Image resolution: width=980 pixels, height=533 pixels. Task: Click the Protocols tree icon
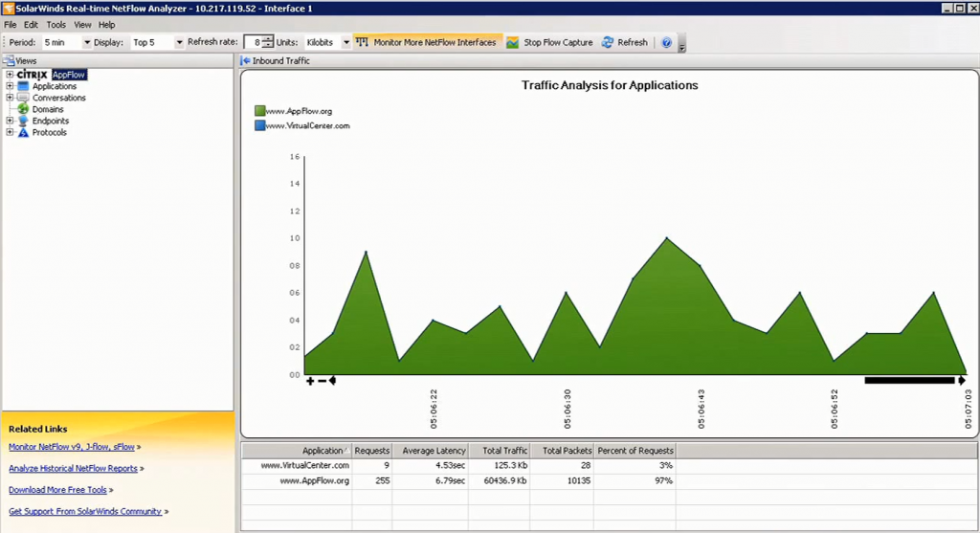click(x=23, y=132)
